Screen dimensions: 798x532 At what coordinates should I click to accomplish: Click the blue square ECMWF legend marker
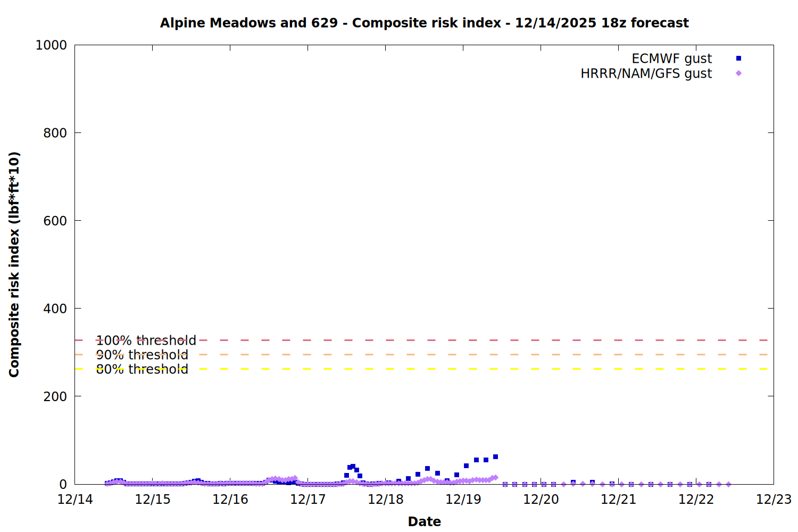pos(738,59)
